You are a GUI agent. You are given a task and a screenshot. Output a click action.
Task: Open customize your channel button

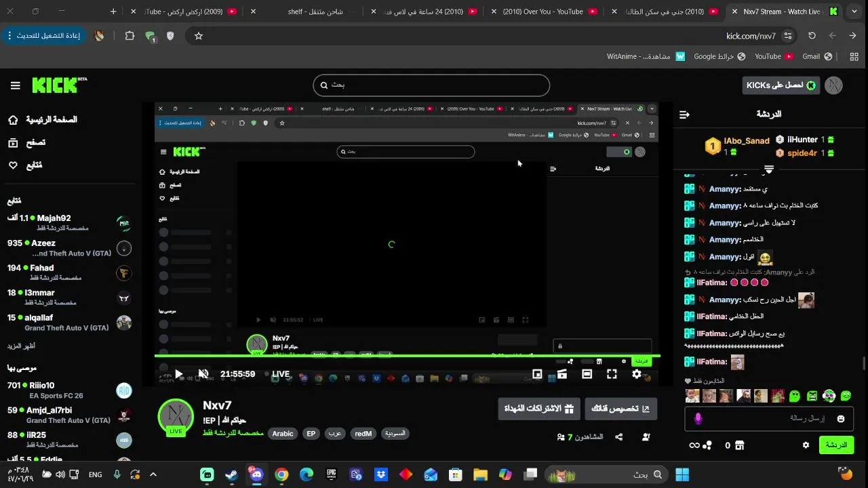(620, 409)
